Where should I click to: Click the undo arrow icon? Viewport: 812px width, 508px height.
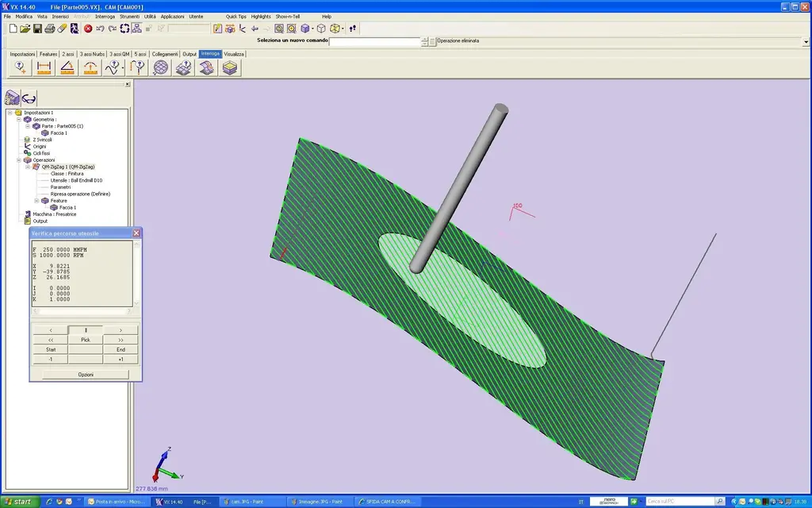[100, 29]
